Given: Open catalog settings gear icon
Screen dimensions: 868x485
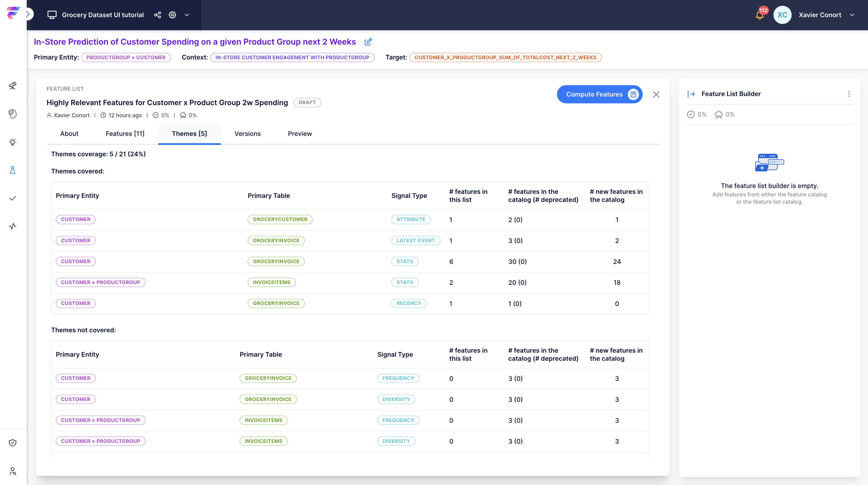Looking at the screenshot, I should point(172,15).
